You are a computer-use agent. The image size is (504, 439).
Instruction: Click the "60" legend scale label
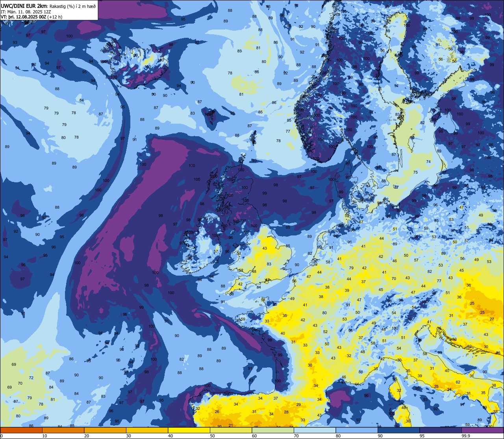(254, 436)
